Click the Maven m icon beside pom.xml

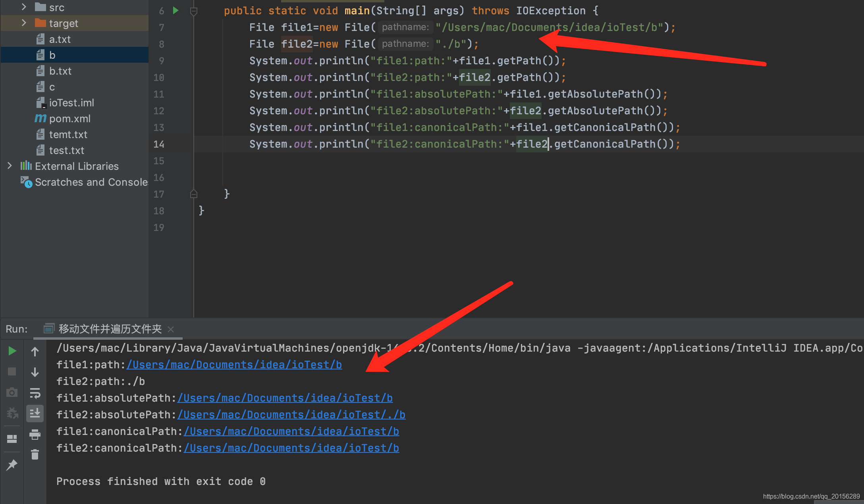(x=40, y=118)
